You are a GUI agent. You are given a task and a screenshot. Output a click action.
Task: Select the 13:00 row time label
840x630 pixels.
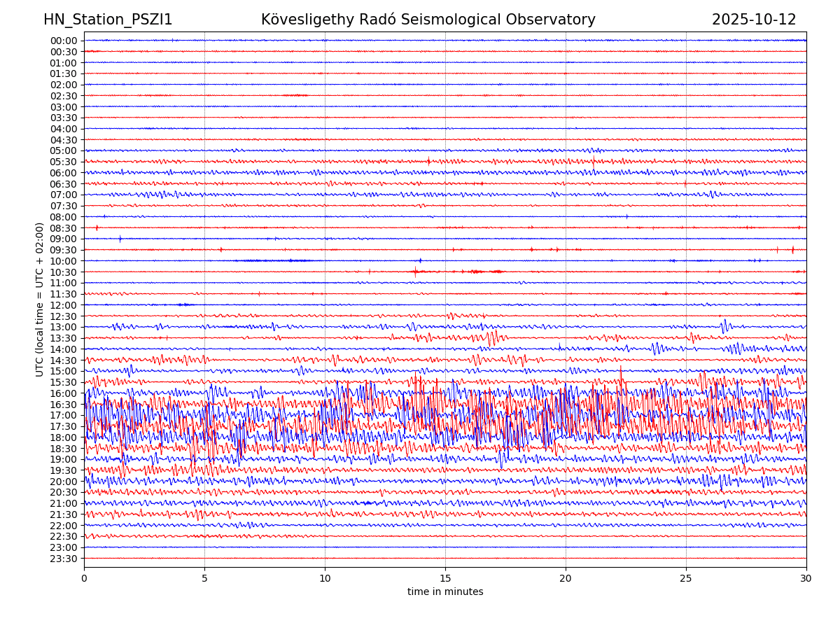pyautogui.click(x=63, y=327)
